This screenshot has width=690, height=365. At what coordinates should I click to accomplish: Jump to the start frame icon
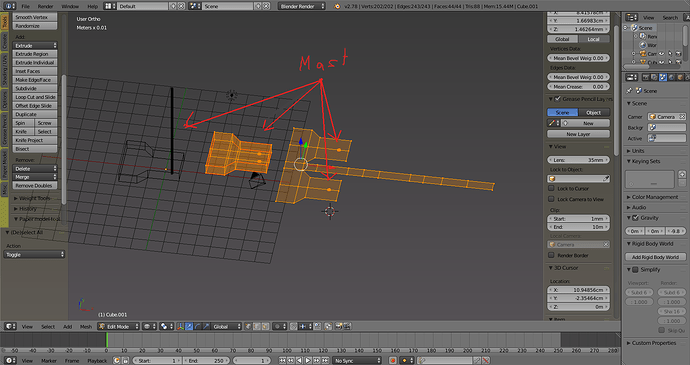click(x=283, y=361)
